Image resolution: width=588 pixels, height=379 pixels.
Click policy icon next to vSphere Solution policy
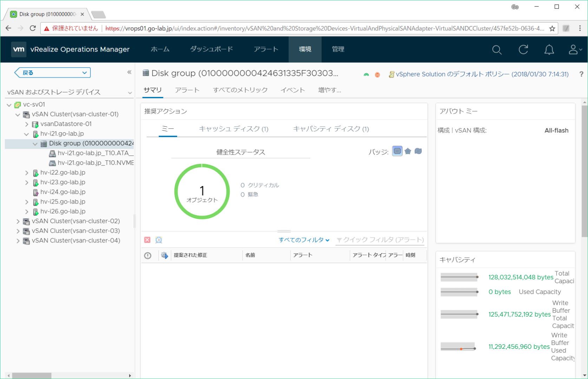391,74
